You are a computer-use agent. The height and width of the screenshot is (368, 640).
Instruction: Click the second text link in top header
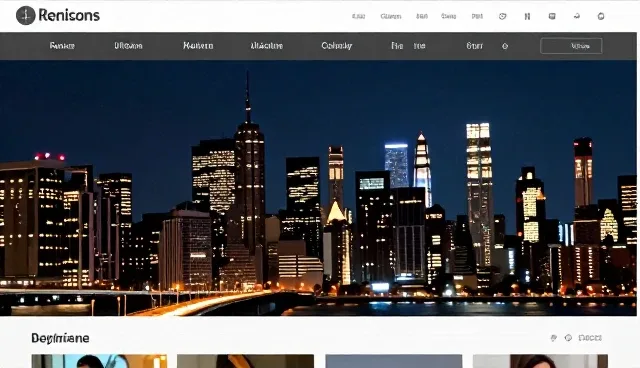pos(391,16)
